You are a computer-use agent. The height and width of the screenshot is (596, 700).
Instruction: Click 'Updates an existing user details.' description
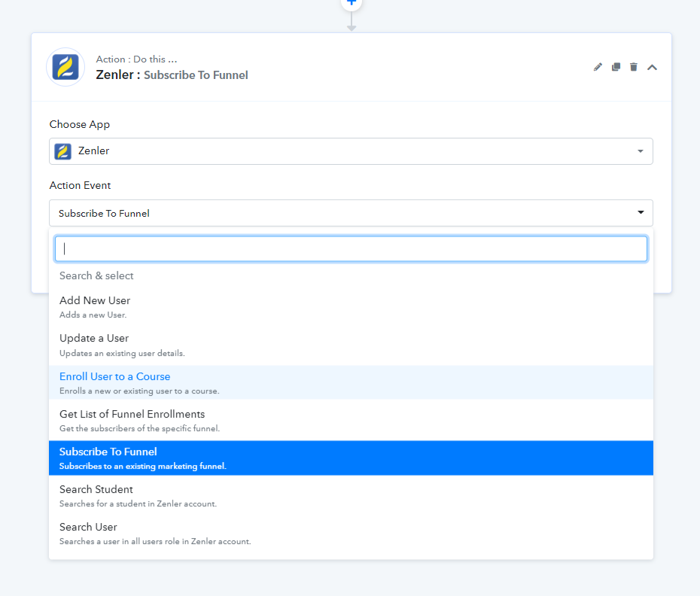(122, 353)
